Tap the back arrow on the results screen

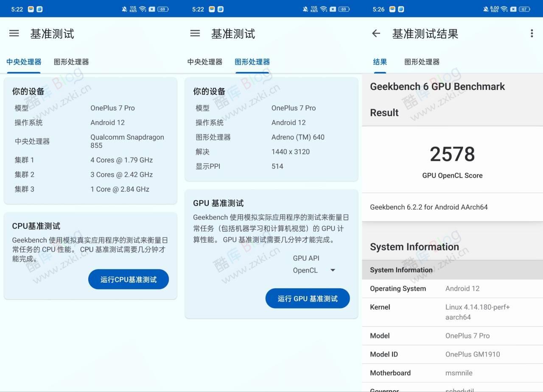(376, 33)
